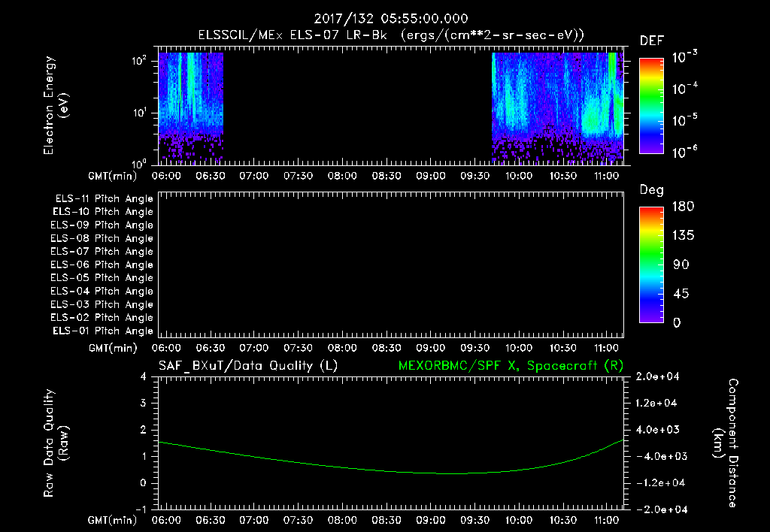Click the 'ELS-11 Pitch Angle' row label
The image size is (770, 532).
[x=104, y=199]
